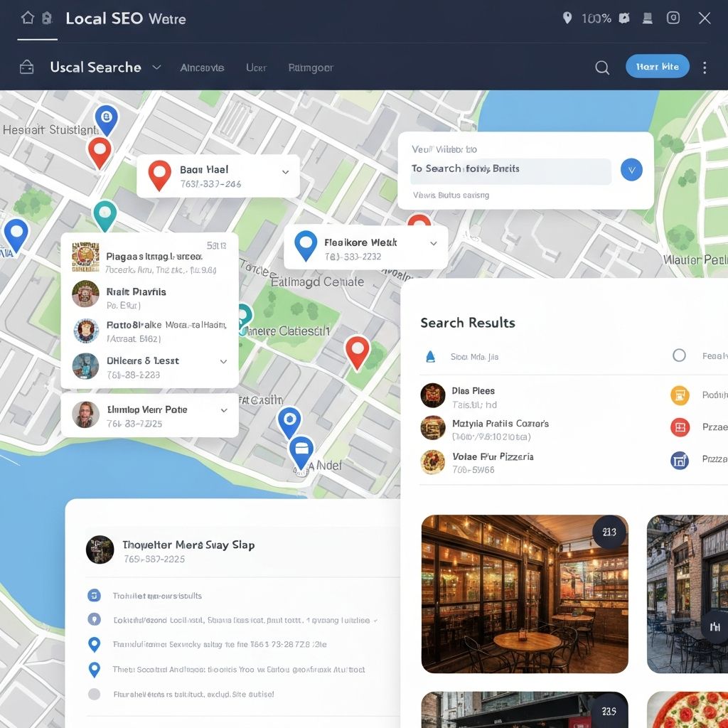Screen dimensions: 728x728
Task: Click the blue Harr kite button
Action: click(657, 66)
